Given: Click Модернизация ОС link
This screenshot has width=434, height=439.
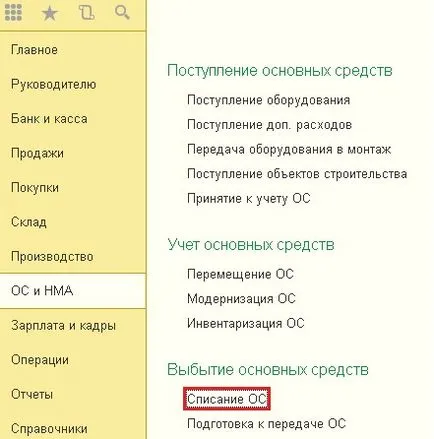Looking at the screenshot, I should pyautogui.click(x=241, y=299).
